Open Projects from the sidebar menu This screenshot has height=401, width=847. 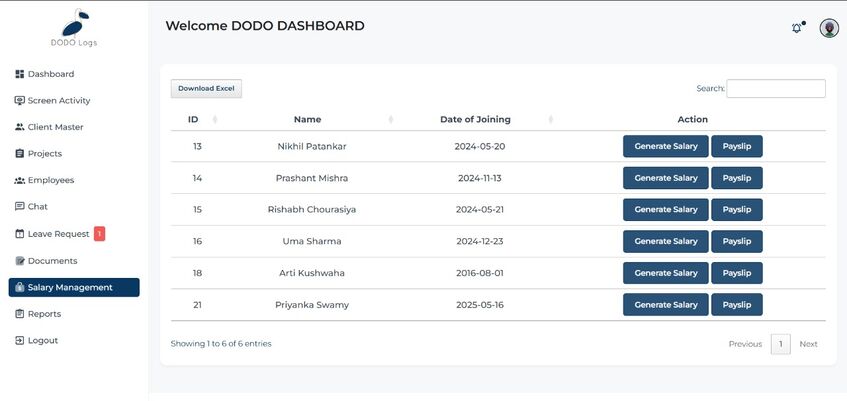click(x=44, y=154)
